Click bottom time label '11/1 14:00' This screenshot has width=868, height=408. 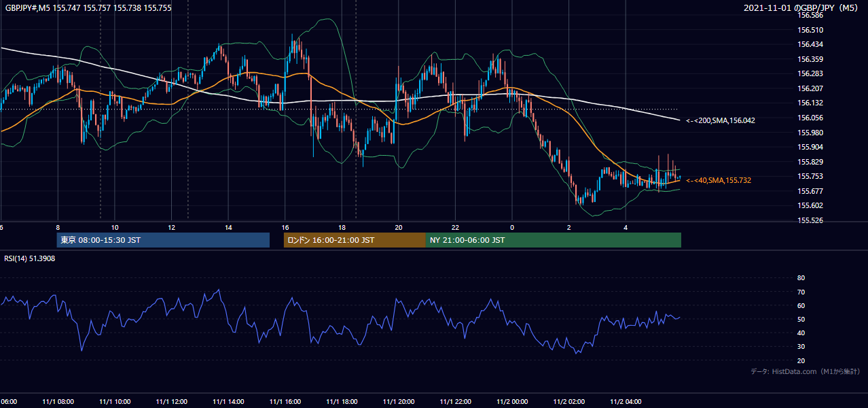[228, 401]
